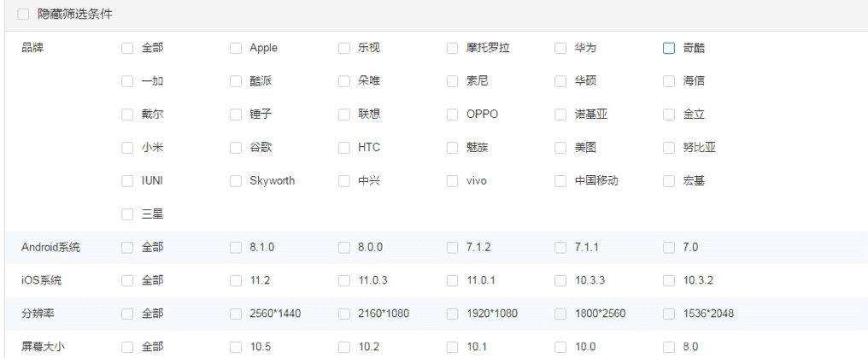Select the 10.2 screen size checkbox
The image size is (868, 358).
click(344, 347)
